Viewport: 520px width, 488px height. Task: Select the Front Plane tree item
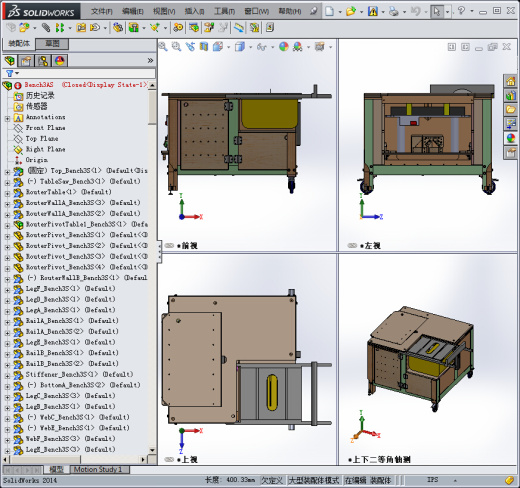(x=45, y=128)
